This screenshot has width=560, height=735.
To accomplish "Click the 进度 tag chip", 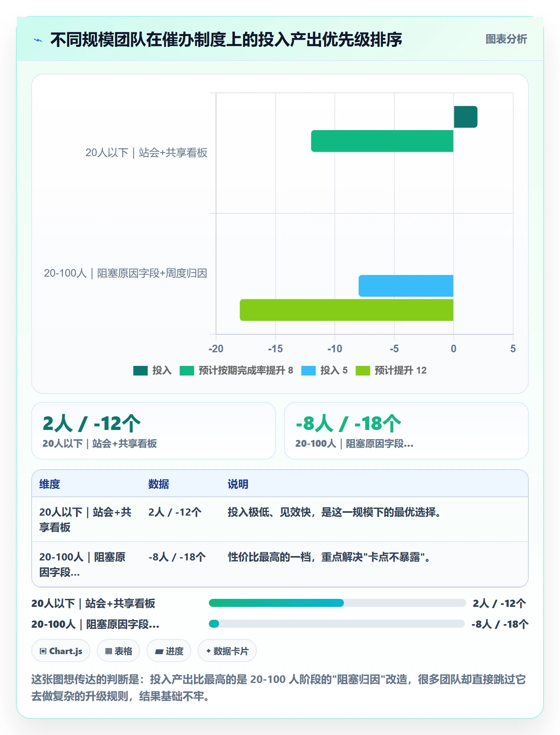I will click(x=169, y=651).
